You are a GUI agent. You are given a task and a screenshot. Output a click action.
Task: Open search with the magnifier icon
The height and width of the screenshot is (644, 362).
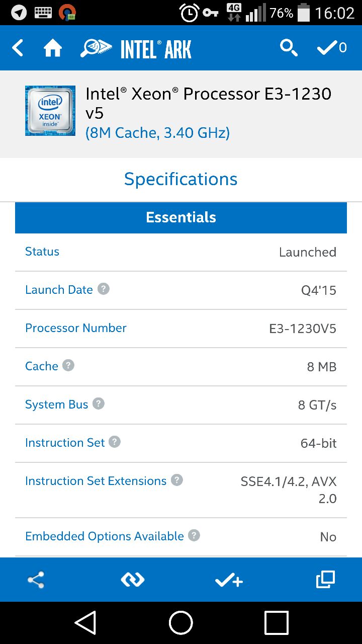pyautogui.click(x=289, y=48)
